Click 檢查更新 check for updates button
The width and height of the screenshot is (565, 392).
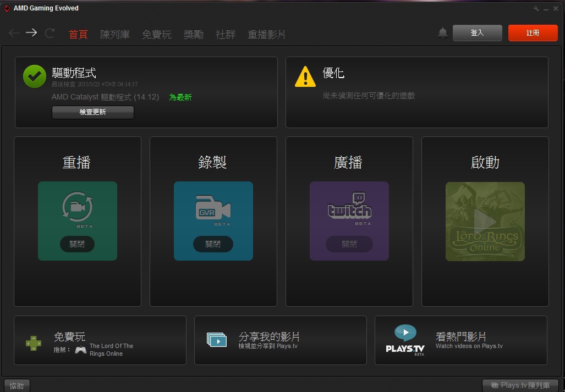[93, 112]
